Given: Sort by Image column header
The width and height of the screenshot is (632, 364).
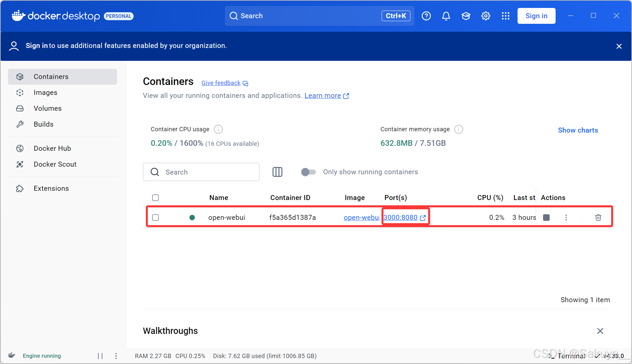Looking at the screenshot, I should coord(355,198).
